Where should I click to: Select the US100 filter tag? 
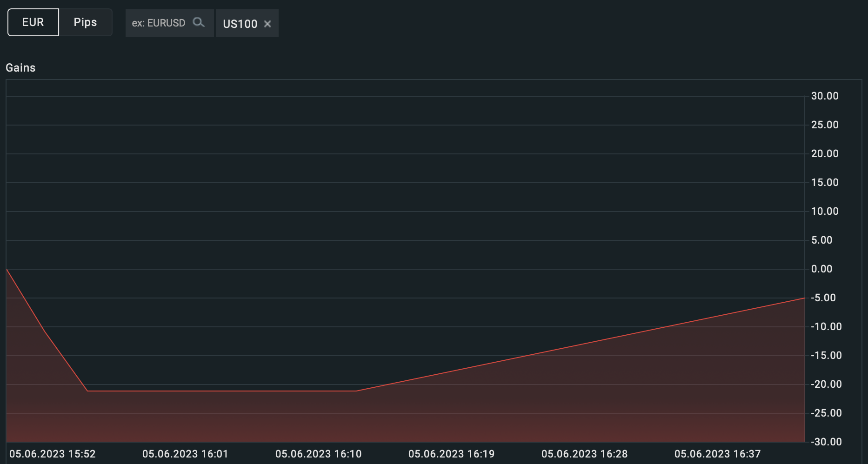pos(247,24)
